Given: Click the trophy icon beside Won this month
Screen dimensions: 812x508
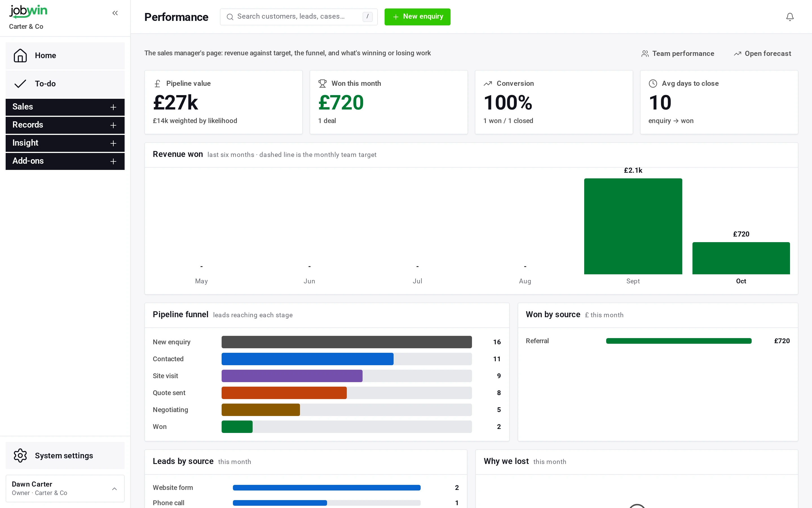Looking at the screenshot, I should (x=323, y=83).
